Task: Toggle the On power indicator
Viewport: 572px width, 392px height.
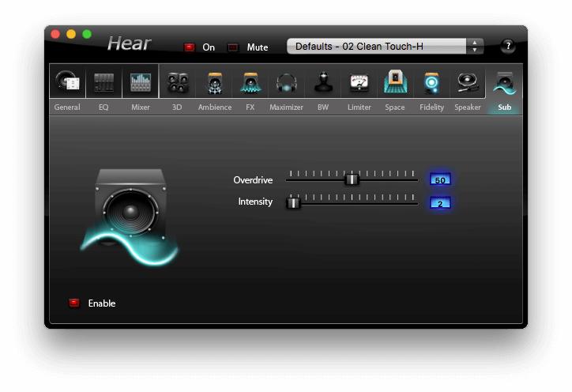Action: [x=190, y=47]
